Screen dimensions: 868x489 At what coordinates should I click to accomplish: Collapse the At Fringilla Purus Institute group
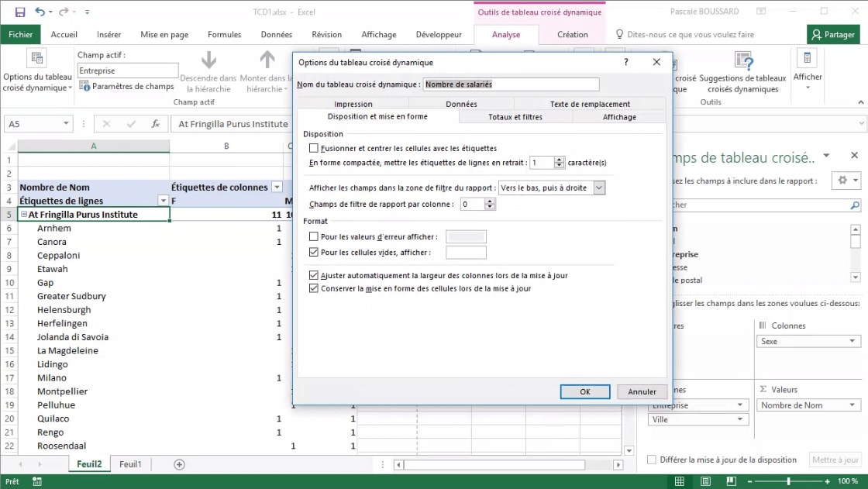pos(24,215)
